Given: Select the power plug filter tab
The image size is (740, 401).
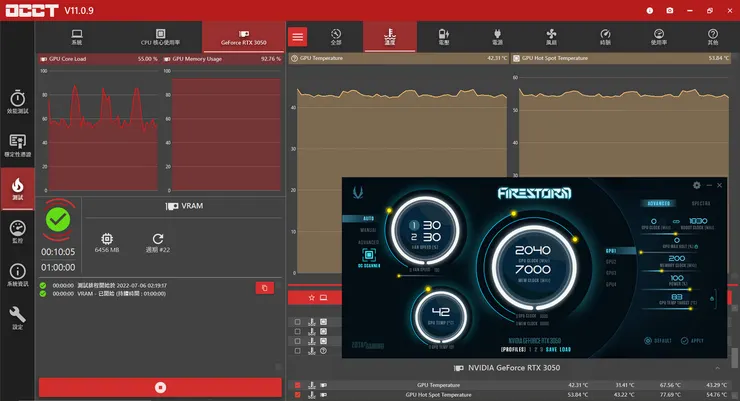Looking at the screenshot, I should [x=497, y=37].
